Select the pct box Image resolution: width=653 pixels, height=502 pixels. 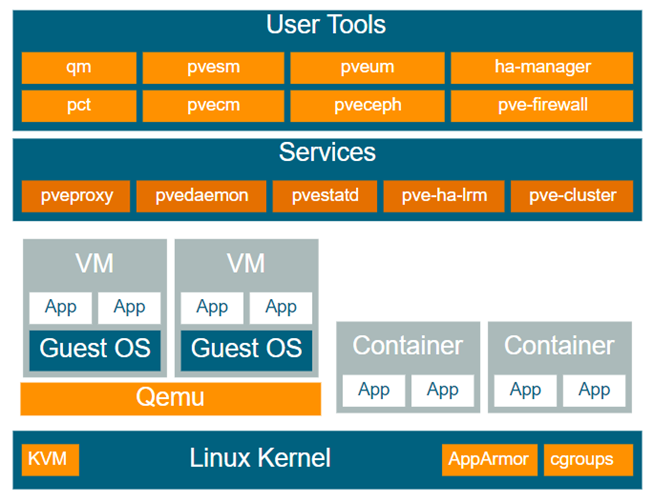pyautogui.click(x=79, y=106)
